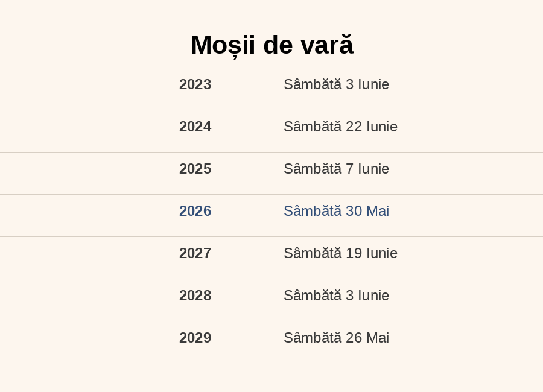Select the 2028 year label
543x392 pixels.
pos(195,296)
